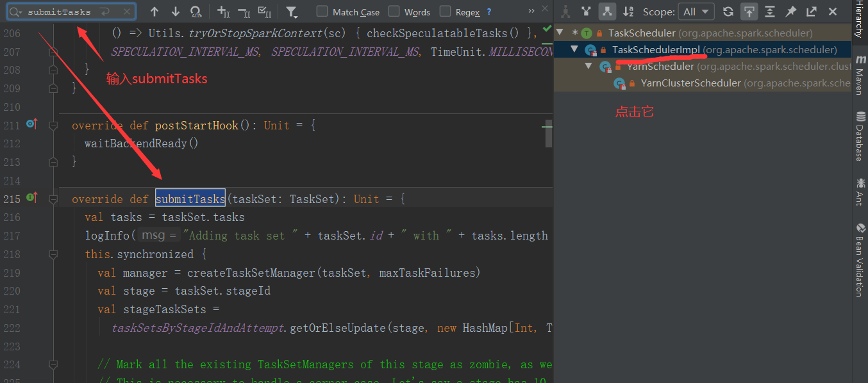Image resolution: width=868 pixels, height=383 pixels.
Task: Click the newline icon in search field
Action: (105, 12)
